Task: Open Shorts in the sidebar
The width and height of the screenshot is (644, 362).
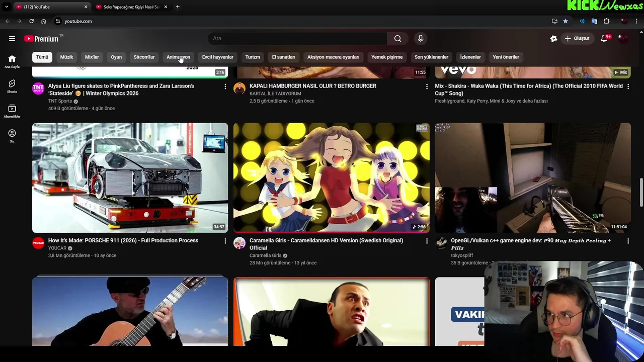Action: coord(12,86)
